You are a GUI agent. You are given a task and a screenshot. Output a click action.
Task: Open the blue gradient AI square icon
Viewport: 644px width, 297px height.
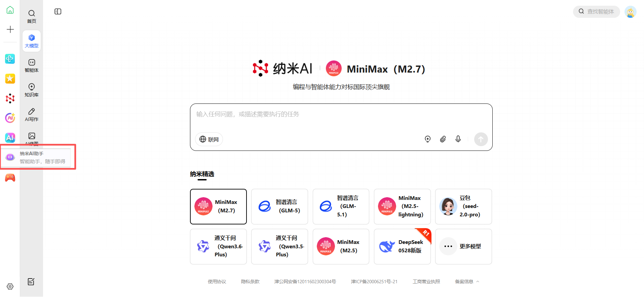click(x=10, y=137)
